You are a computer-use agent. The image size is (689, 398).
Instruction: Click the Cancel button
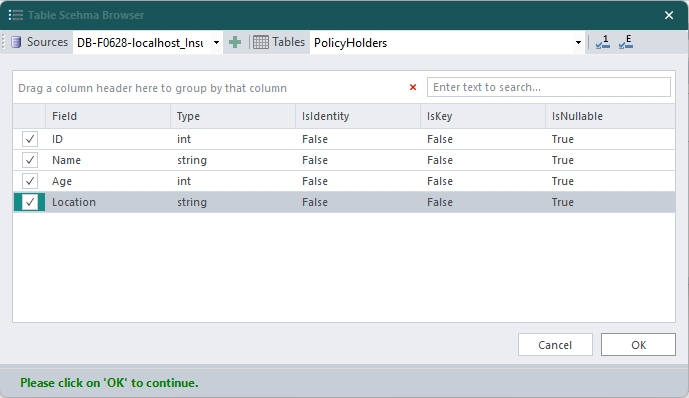[555, 345]
